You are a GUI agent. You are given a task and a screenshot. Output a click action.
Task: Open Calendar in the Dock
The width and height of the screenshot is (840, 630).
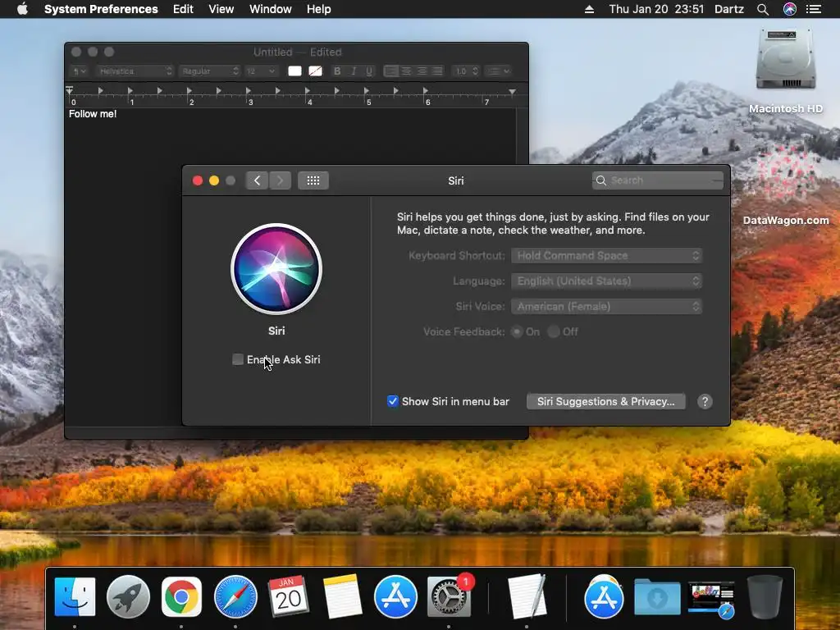click(288, 596)
